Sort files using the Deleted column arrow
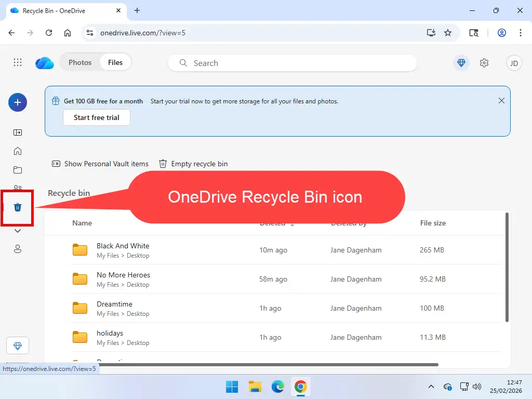The width and height of the screenshot is (532, 399). tap(292, 223)
